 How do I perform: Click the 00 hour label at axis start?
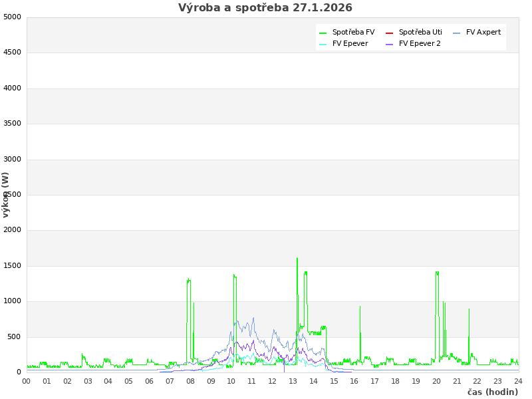click(27, 381)
